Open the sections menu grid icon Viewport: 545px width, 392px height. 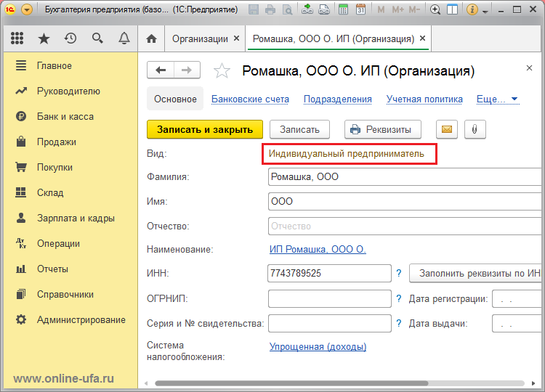17,38
